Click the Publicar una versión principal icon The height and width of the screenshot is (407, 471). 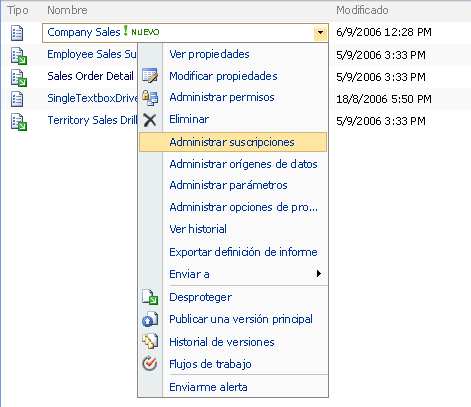pyautogui.click(x=150, y=319)
